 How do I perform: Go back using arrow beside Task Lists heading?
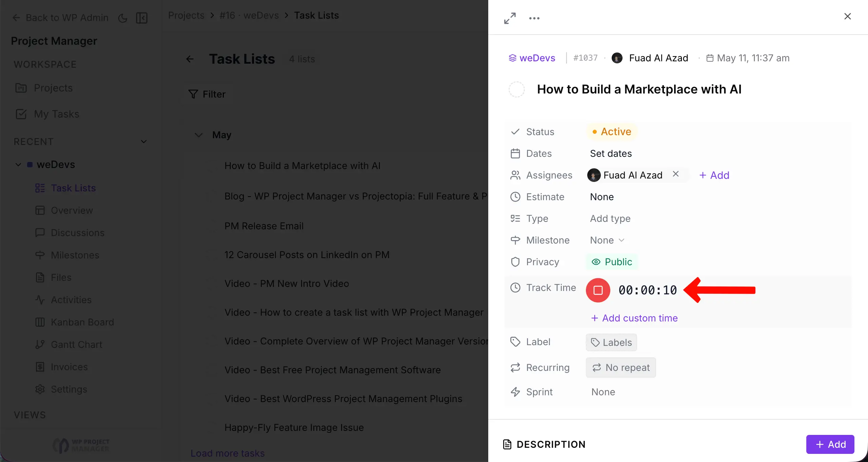pos(190,59)
